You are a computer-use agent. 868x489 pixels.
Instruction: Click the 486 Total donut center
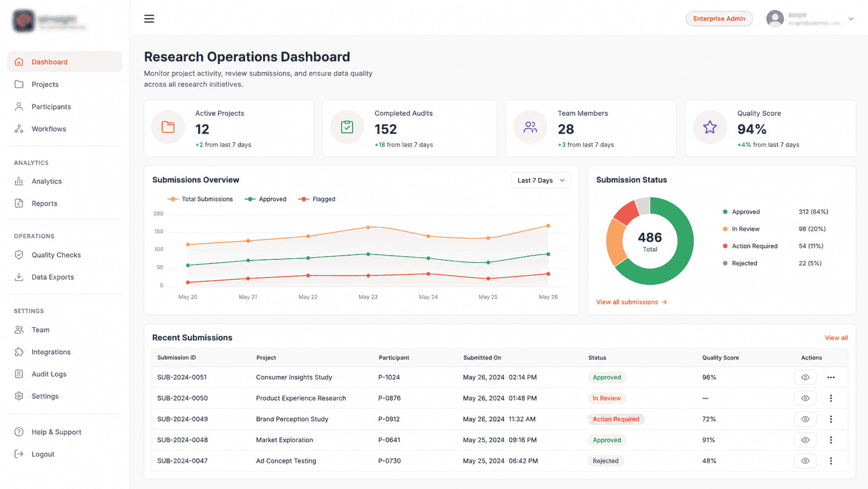(x=649, y=242)
